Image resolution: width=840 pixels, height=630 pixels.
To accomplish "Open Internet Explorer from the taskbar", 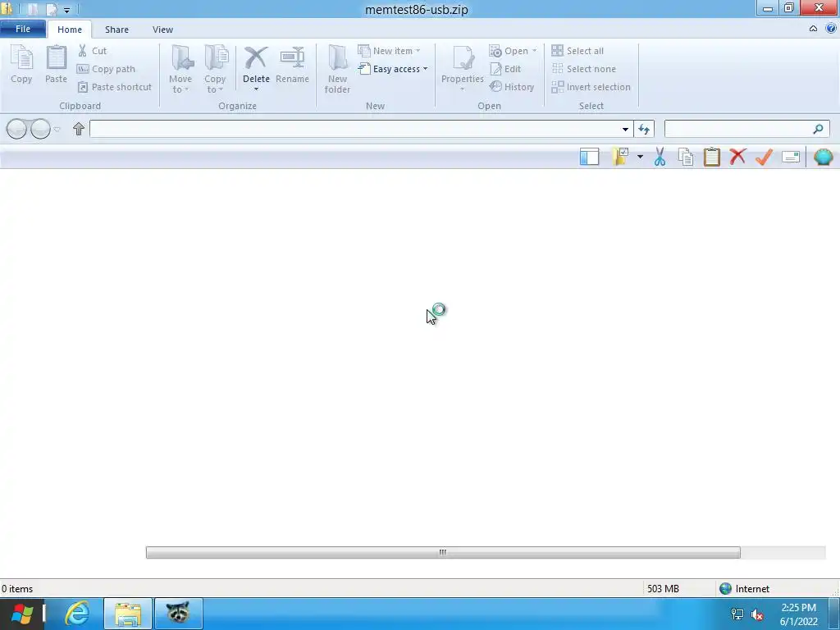I will (x=76, y=614).
